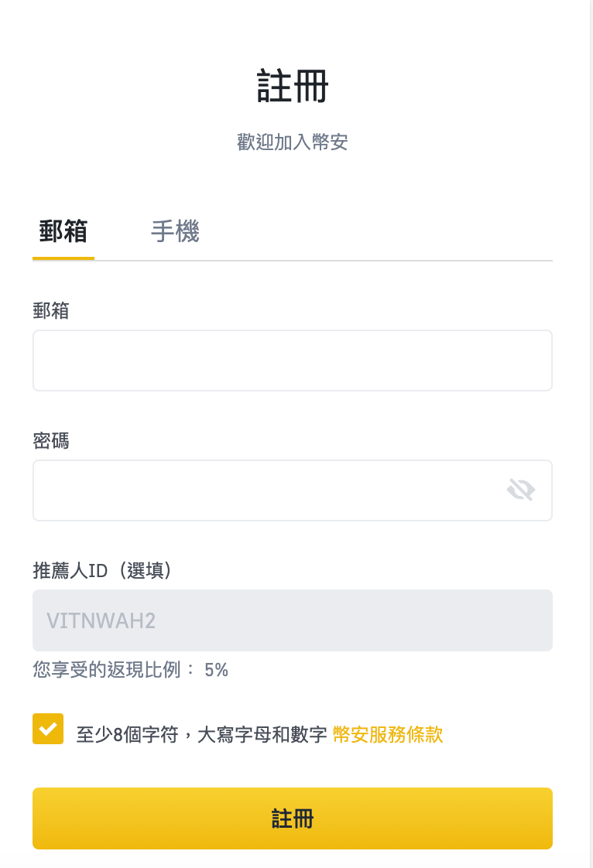Click the 郵箱 label above email field
Image resolution: width=593 pixels, height=868 pixels.
pos(51,310)
